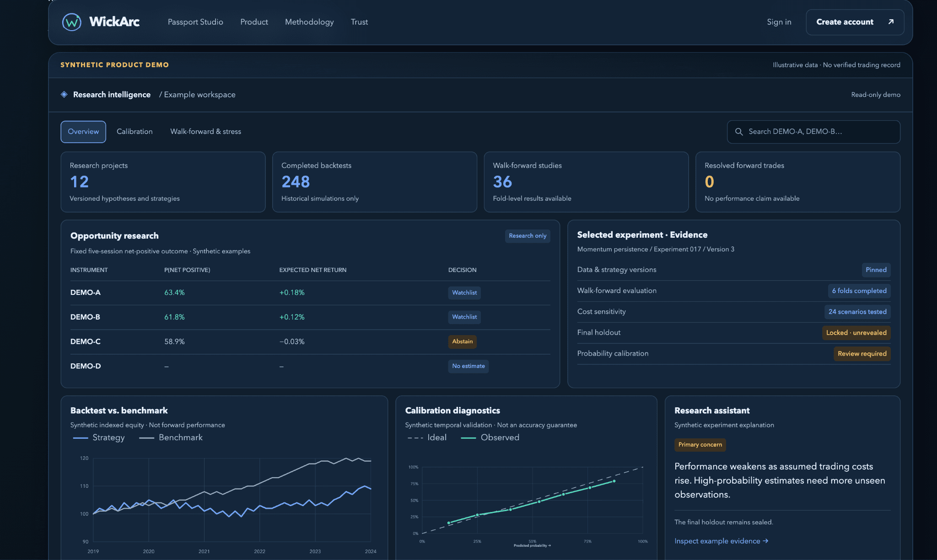Click the Completed backtests card
The width and height of the screenshot is (937, 560).
coord(374,182)
